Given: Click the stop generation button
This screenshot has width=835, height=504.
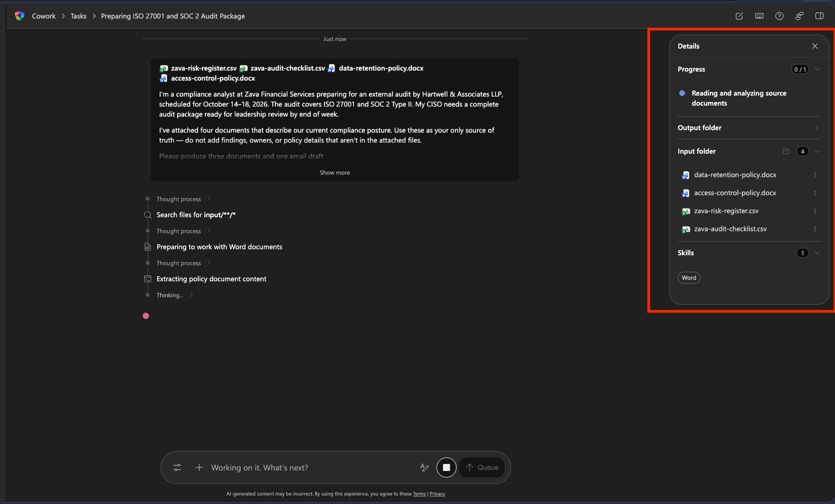Looking at the screenshot, I should pyautogui.click(x=446, y=467).
